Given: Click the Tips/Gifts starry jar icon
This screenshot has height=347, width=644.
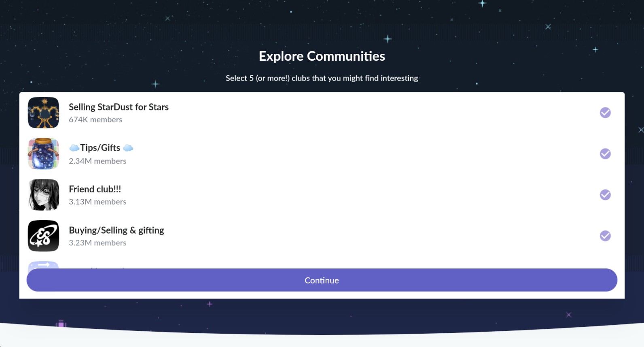Looking at the screenshot, I should 43,154.
